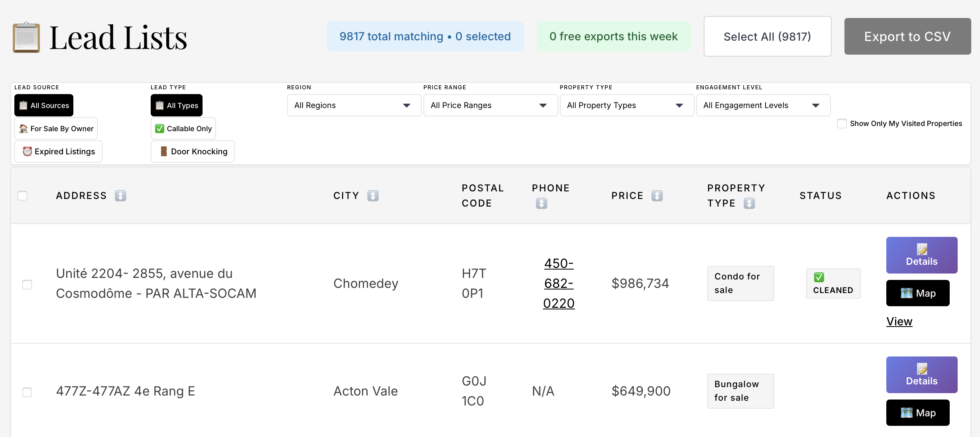Check the select-all header checkbox
This screenshot has width=980, height=437.
coord(22,196)
